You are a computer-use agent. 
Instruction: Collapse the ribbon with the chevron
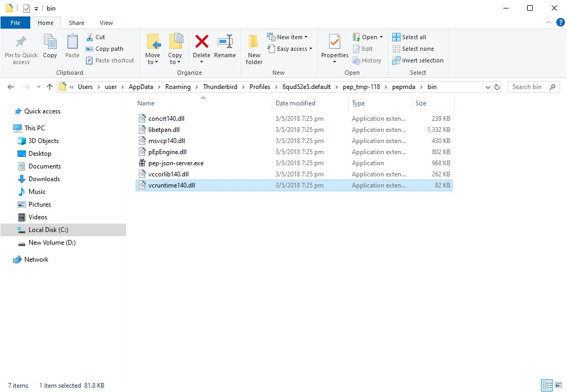(548, 22)
